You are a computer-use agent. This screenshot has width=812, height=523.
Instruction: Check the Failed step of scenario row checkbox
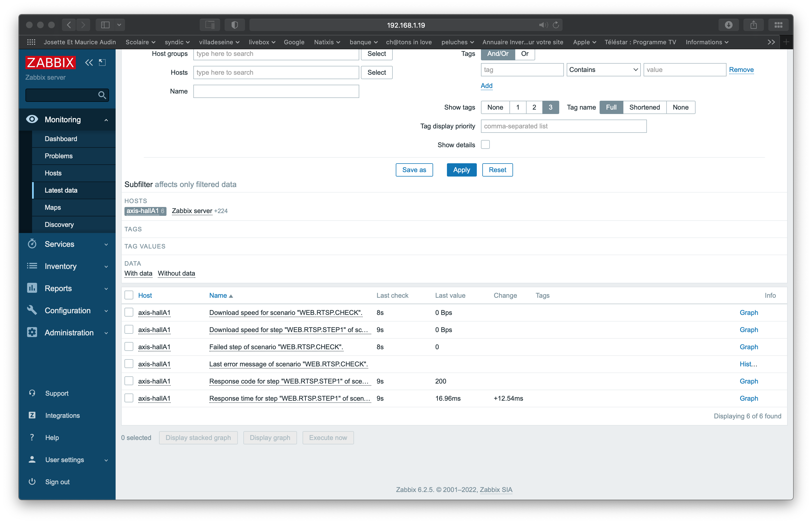point(129,346)
